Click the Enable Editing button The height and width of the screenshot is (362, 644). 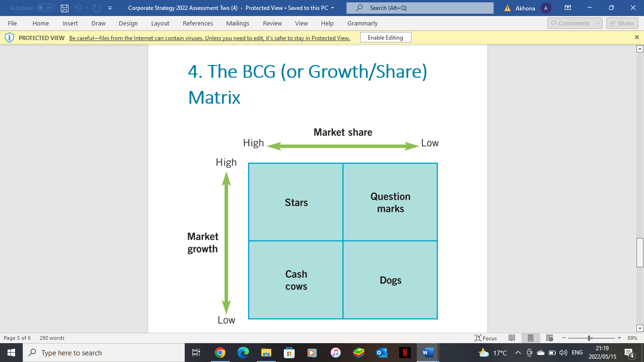point(386,38)
